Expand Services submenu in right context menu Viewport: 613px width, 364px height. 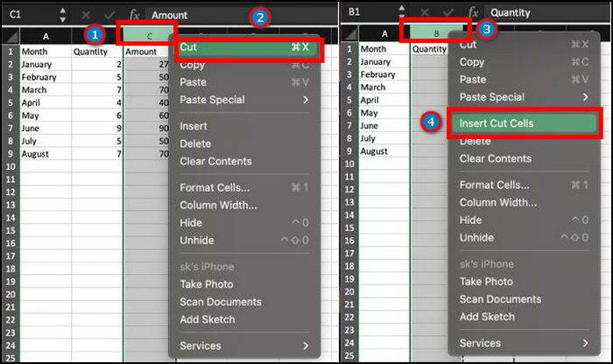point(524,343)
